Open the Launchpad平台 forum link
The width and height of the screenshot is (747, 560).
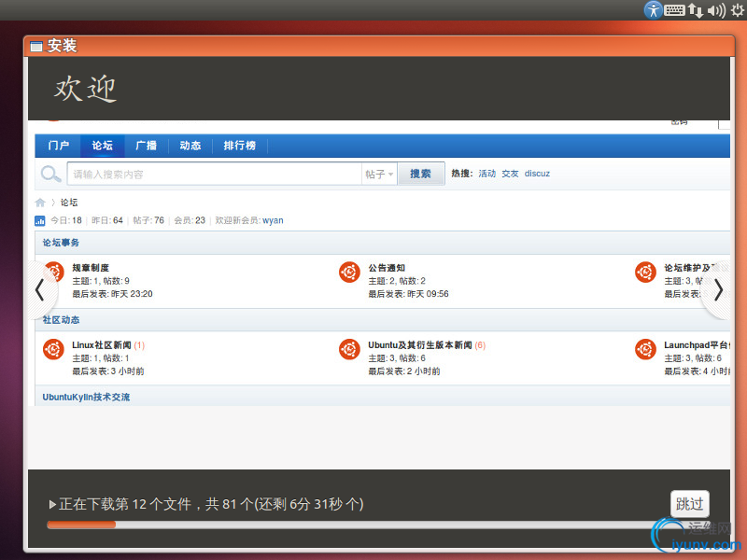pyautogui.click(x=697, y=345)
